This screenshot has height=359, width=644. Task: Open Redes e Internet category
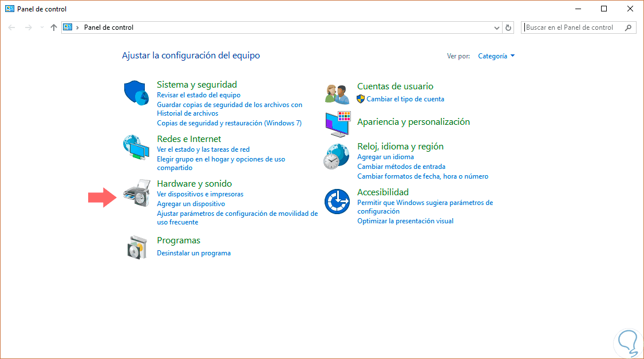tap(188, 139)
